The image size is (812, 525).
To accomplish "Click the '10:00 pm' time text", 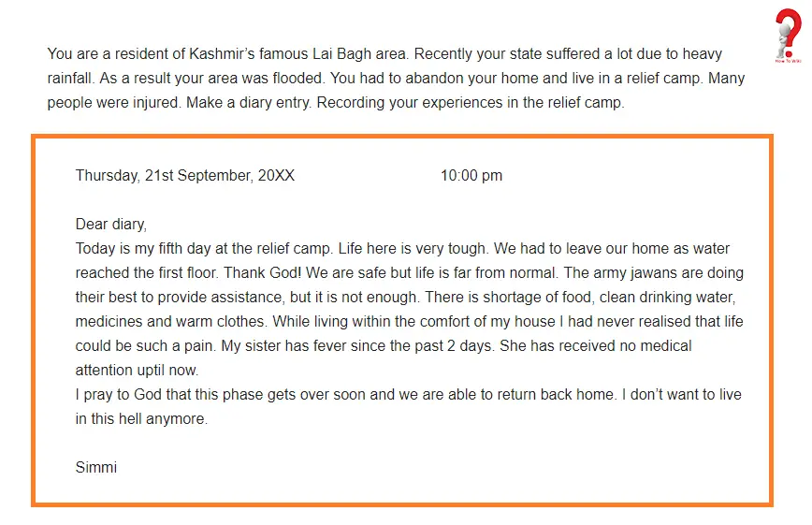I will (471, 176).
